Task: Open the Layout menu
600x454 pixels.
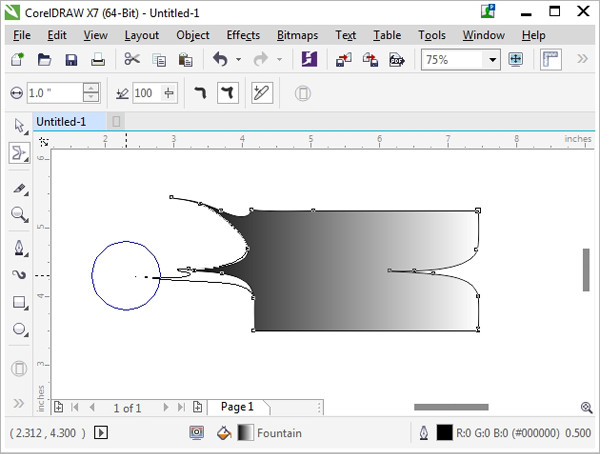Action: 142,35
